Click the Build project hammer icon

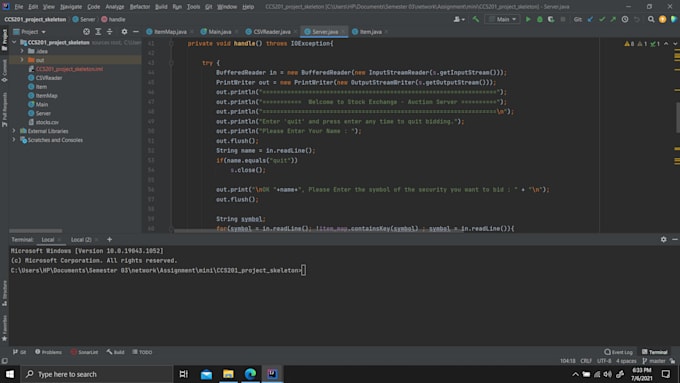point(476,19)
